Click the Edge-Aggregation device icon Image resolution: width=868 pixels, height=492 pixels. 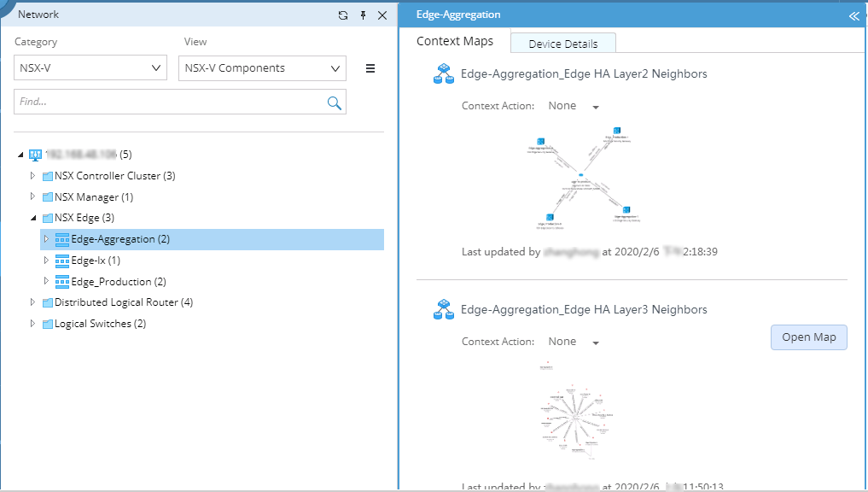tap(62, 239)
